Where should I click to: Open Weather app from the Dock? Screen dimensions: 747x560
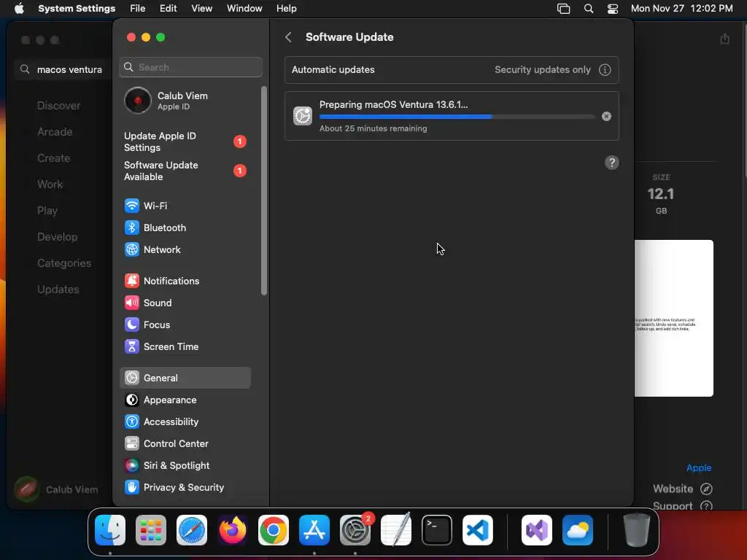(578, 530)
